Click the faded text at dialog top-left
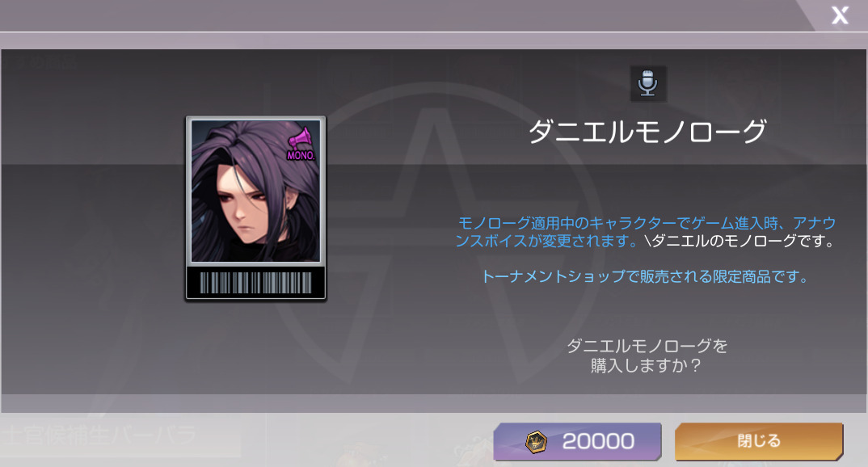 click(45, 61)
